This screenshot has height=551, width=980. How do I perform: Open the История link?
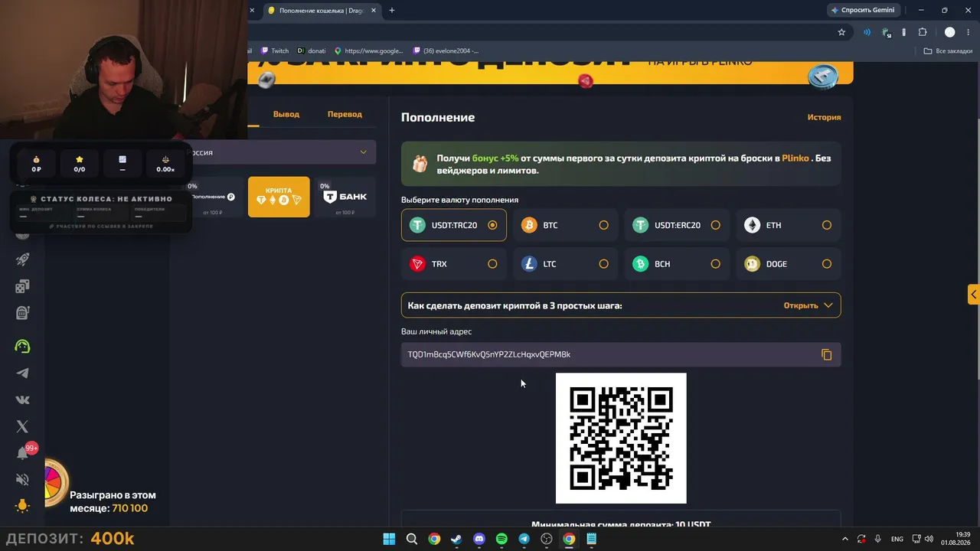pyautogui.click(x=824, y=117)
